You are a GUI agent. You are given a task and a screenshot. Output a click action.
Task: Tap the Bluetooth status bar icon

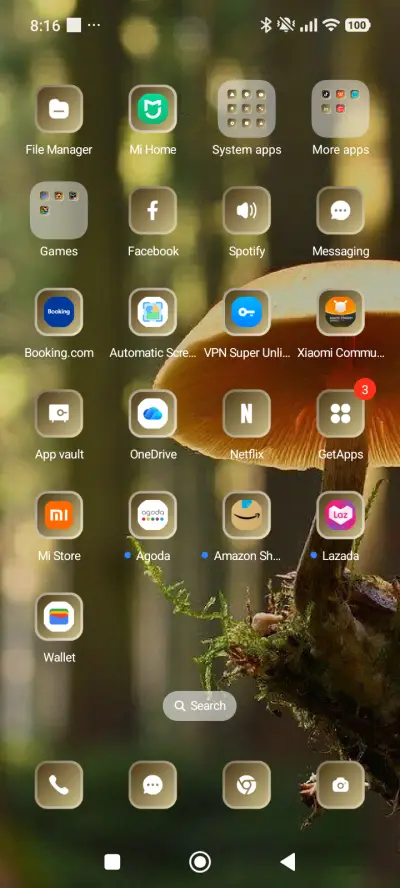click(x=266, y=25)
